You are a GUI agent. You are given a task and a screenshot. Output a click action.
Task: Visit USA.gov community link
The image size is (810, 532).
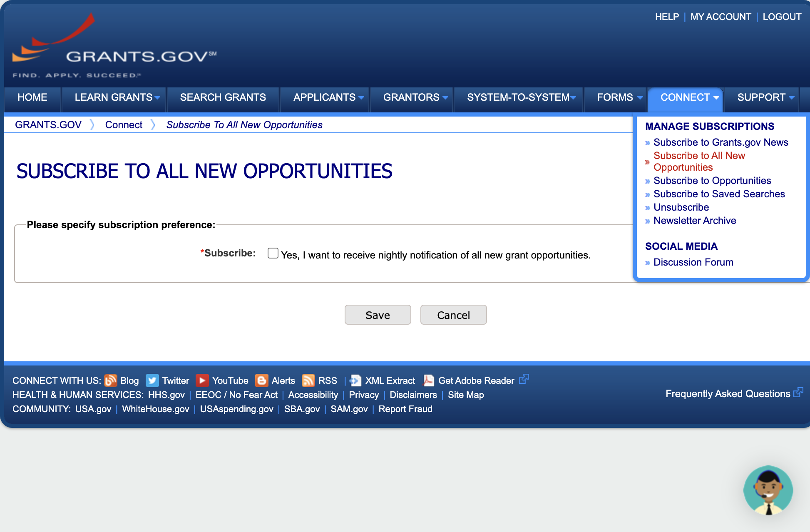click(93, 409)
